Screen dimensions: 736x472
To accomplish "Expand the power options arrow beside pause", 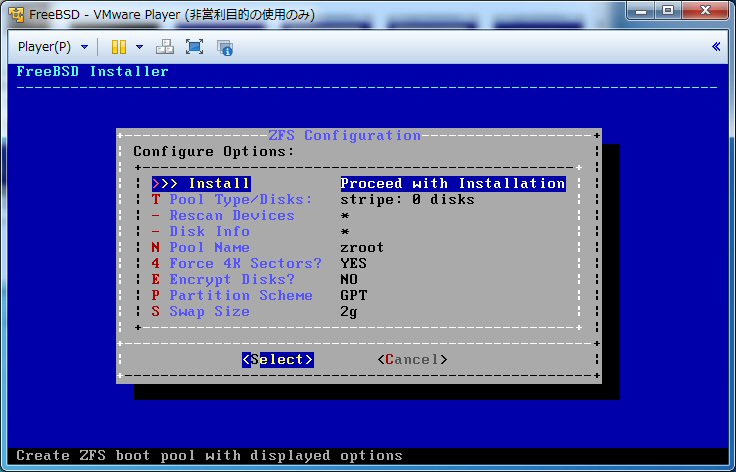I will point(139,47).
